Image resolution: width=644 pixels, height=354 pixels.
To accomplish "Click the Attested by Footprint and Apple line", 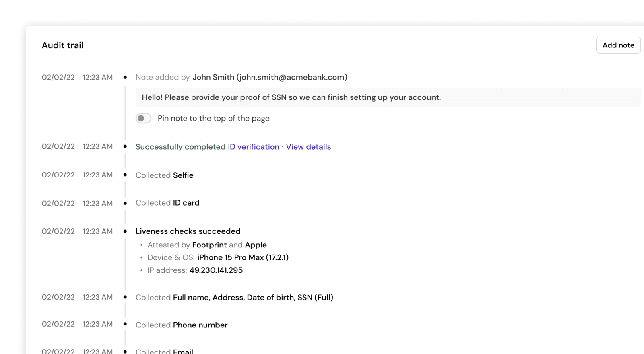I will [207, 245].
